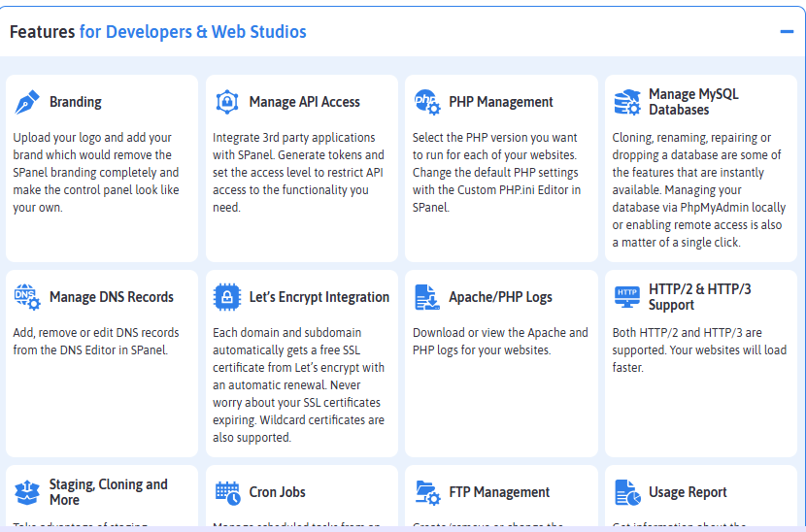This screenshot has width=806, height=532.
Task: Click the Manage DNS Records globe icon
Action: pyautogui.click(x=27, y=297)
